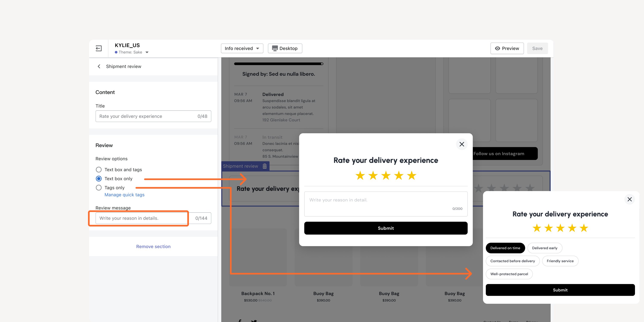Viewport: 644px width, 322px height.
Task: Select Delivered early tag
Action: (544, 248)
